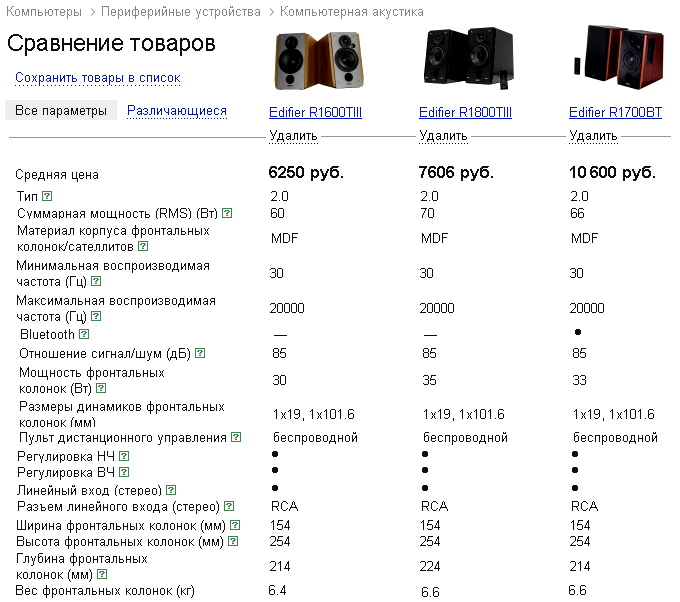
Task: Delete Edifier R1700BT from comparison
Action: coord(593,136)
